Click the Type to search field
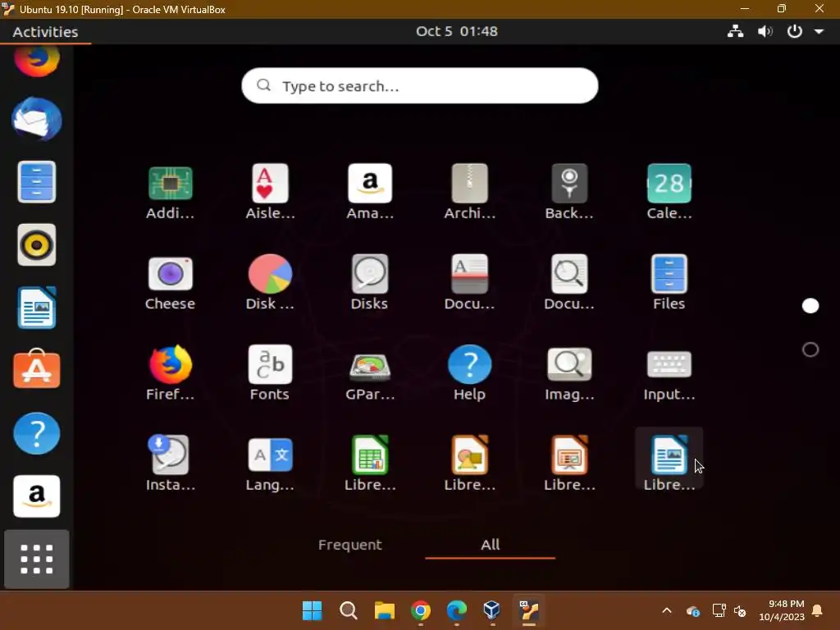Viewport: 840px width, 630px height. coord(420,85)
